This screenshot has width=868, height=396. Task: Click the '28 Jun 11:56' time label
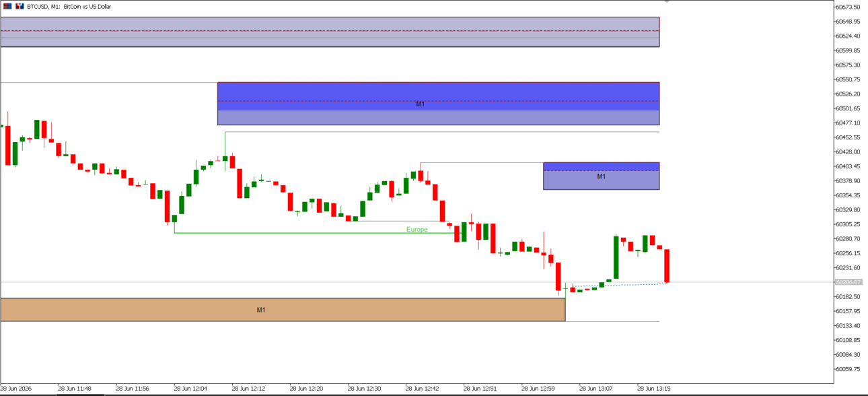[133, 389]
